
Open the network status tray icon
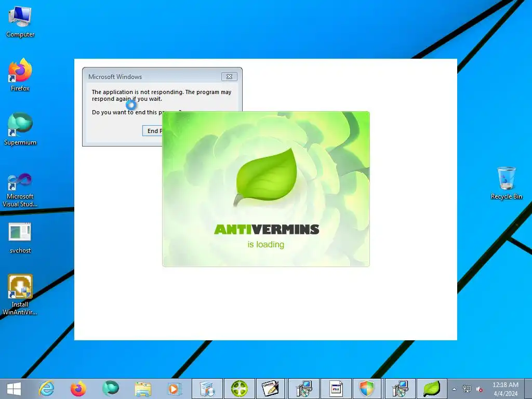tap(467, 389)
